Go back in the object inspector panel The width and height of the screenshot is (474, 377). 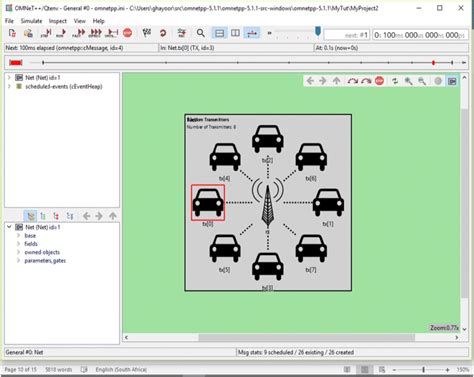pyautogui.click(x=86, y=216)
